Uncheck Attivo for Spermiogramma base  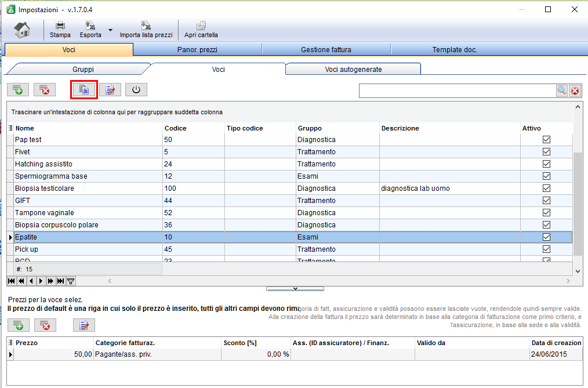pyautogui.click(x=546, y=176)
